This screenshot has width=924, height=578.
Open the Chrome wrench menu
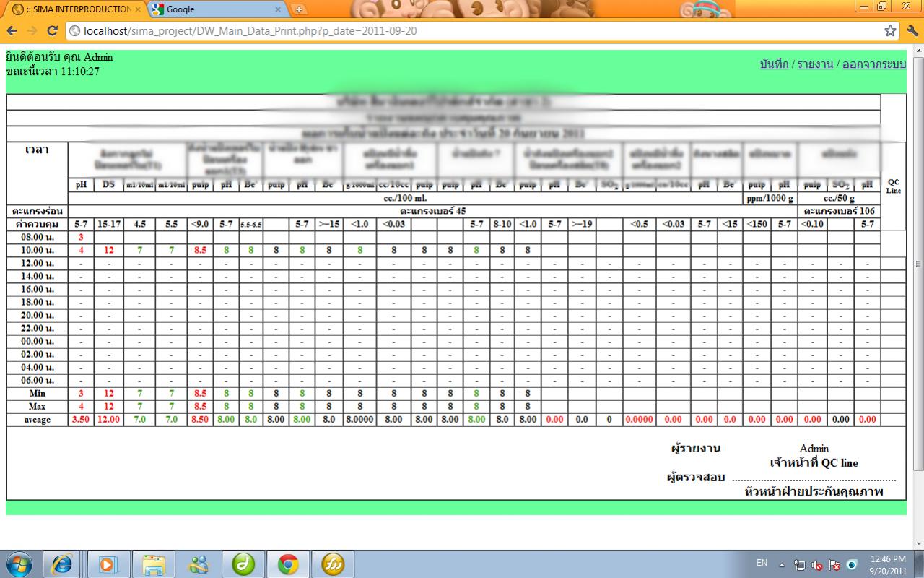pyautogui.click(x=911, y=31)
